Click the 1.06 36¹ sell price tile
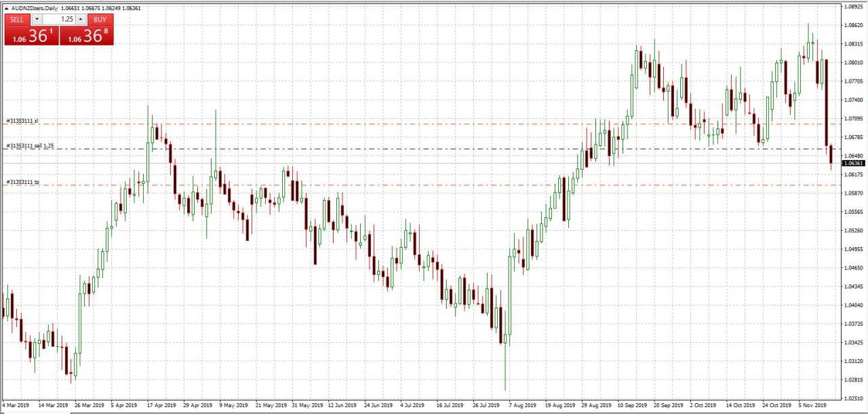The width and height of the screenshot is (868, 414). point(32,36)
